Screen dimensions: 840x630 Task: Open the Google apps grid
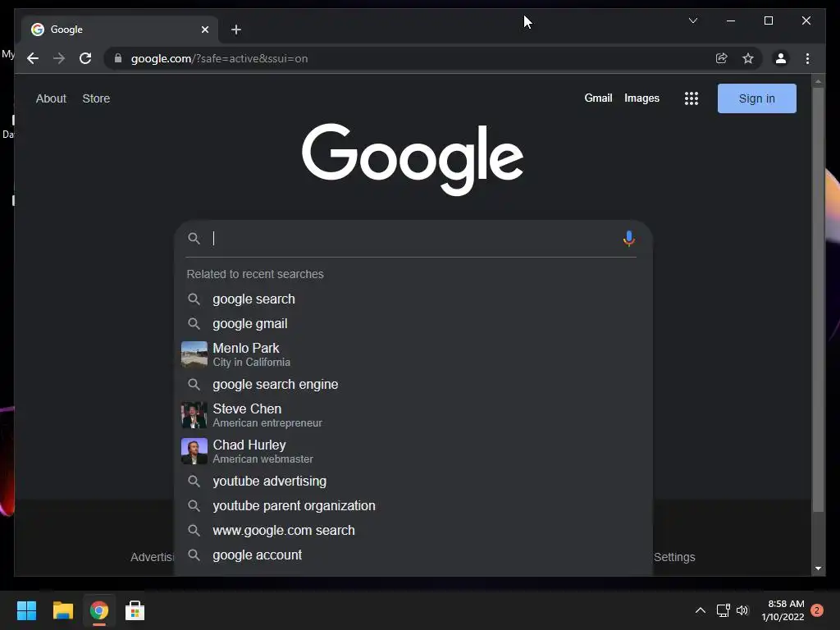point(691,98)
